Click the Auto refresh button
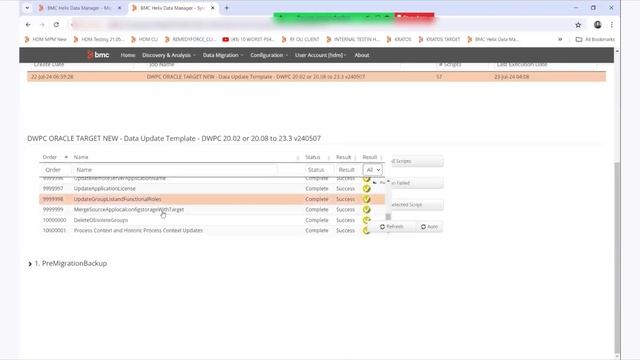The width and height of the screenshot is (640, 360). [x=429, y=227]
